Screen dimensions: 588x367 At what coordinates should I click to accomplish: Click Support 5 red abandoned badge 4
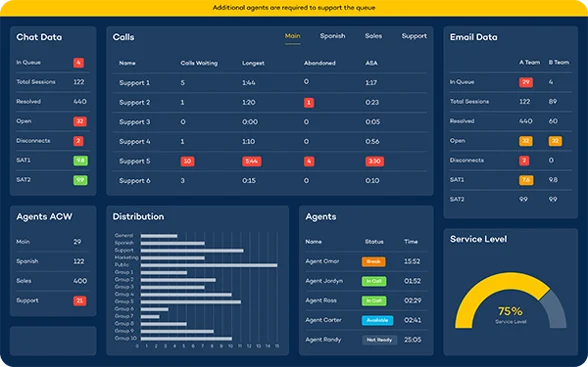(309, 161)
